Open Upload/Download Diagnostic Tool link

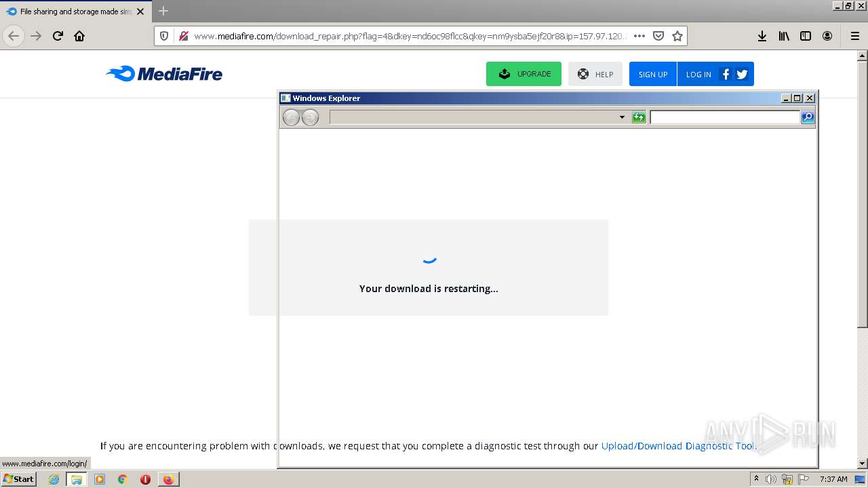tap(678, 446)
